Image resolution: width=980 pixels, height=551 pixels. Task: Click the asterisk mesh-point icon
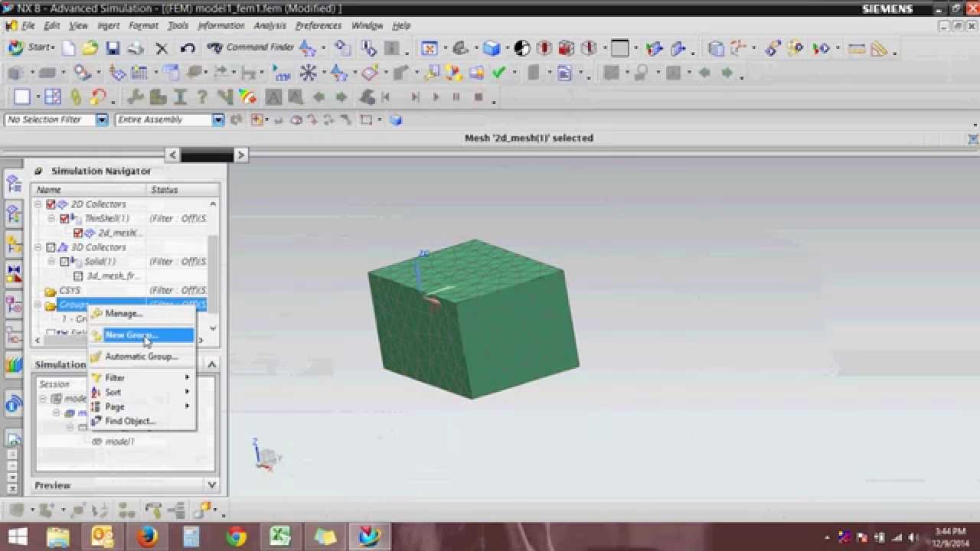click(x=308, y=73)
